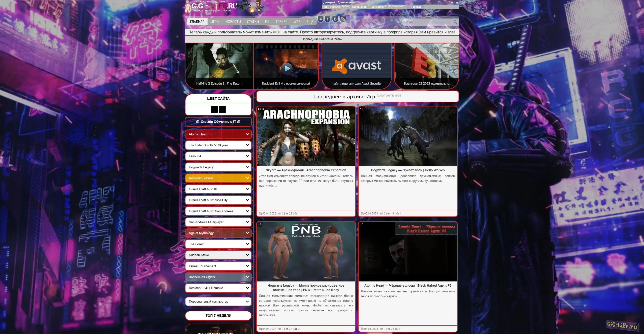Open the Twitter social icon
The height and width of the screenshot is (334, 644).
321,19
